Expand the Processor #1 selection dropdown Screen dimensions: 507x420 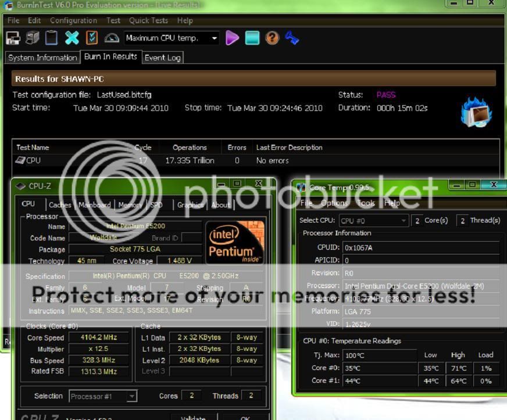click(131, 396)
